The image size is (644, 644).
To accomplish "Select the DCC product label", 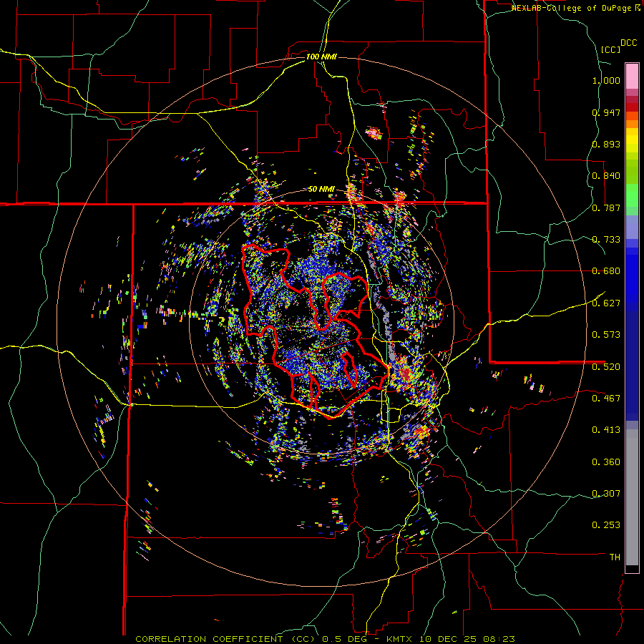I will 628,43.
